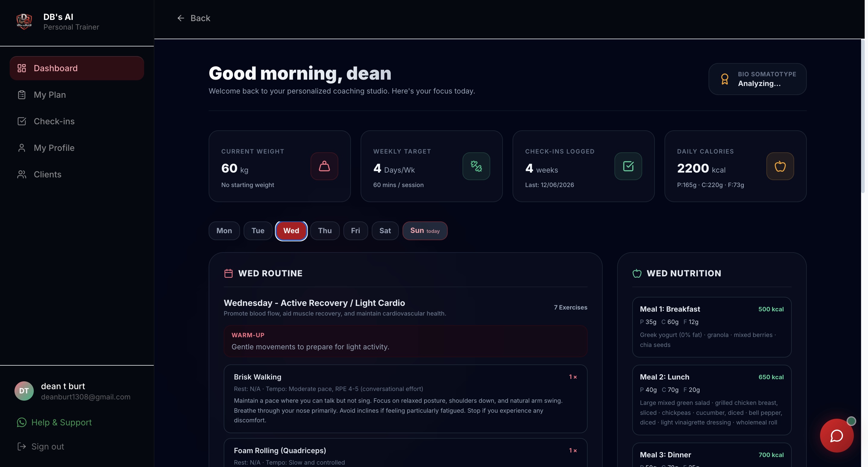Click the Bio Somatotype award ribbon icon
This screenshot has height=467, width=868.
(x=725, y=79)
